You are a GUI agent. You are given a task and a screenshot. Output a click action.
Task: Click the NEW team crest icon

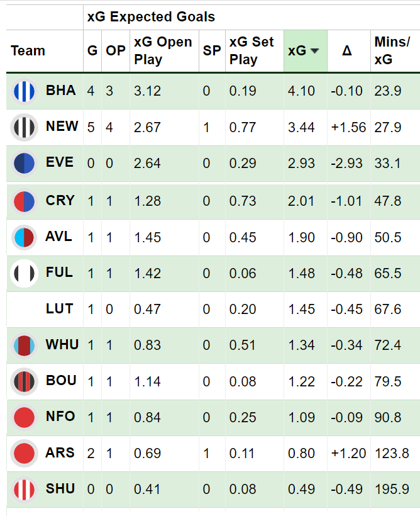(x=25, y=128)
